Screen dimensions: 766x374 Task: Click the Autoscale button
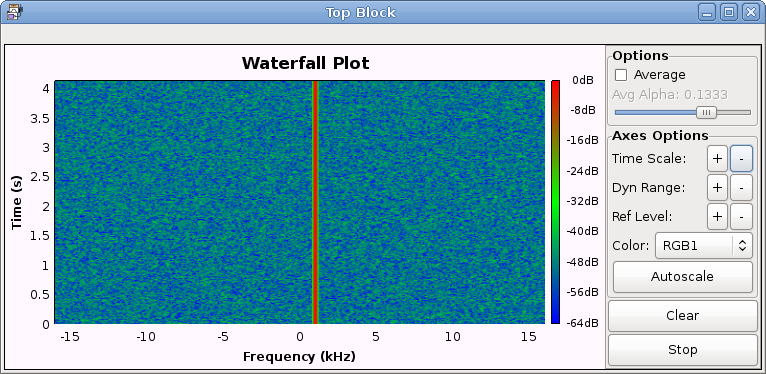pyautogui.click(x=682, y=277)
